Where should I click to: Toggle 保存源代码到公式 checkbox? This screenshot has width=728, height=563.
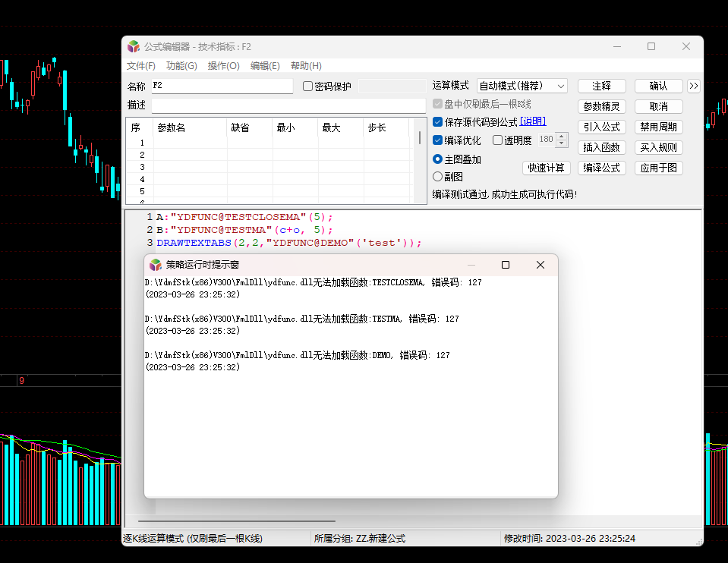point(437,122)
